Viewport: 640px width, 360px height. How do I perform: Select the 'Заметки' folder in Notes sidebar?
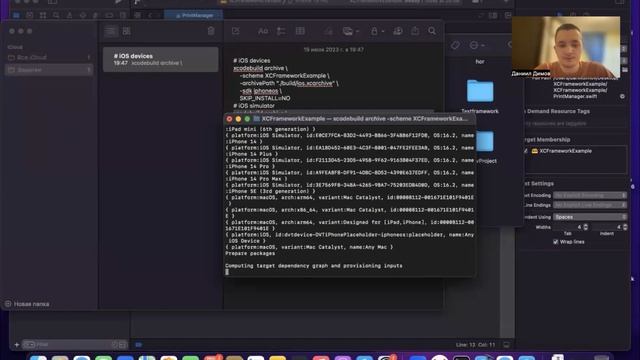pos(49,70)
